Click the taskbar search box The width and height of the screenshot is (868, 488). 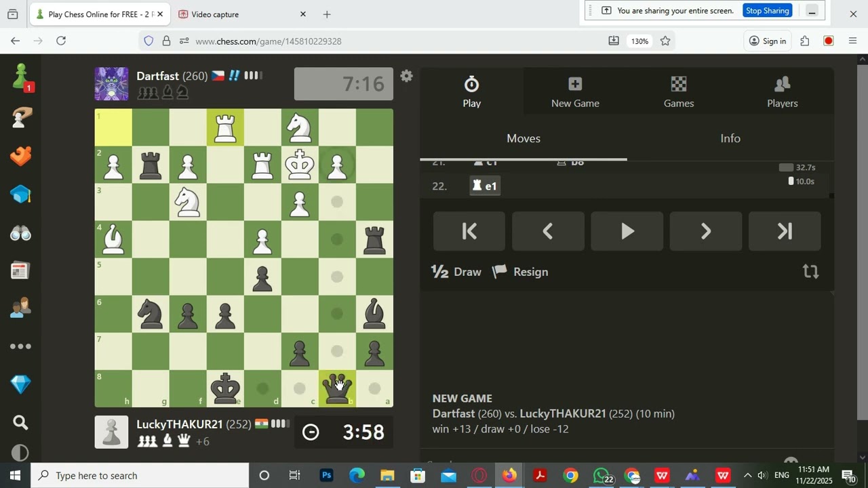(140, 476)
